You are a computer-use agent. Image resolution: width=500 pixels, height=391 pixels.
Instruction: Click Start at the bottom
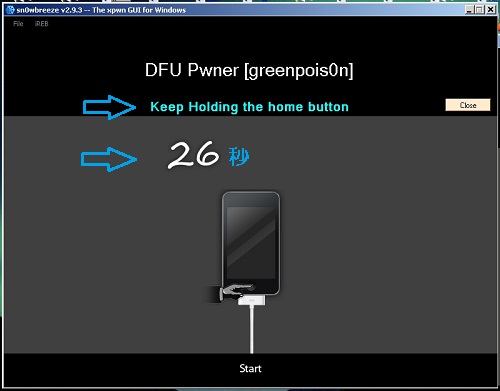[x=250, y=368]
